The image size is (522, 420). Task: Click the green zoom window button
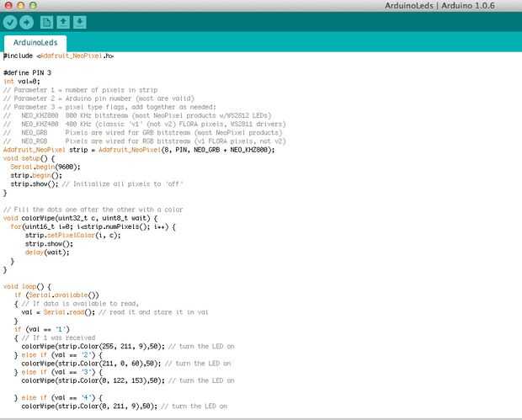[x=33, y=5]
